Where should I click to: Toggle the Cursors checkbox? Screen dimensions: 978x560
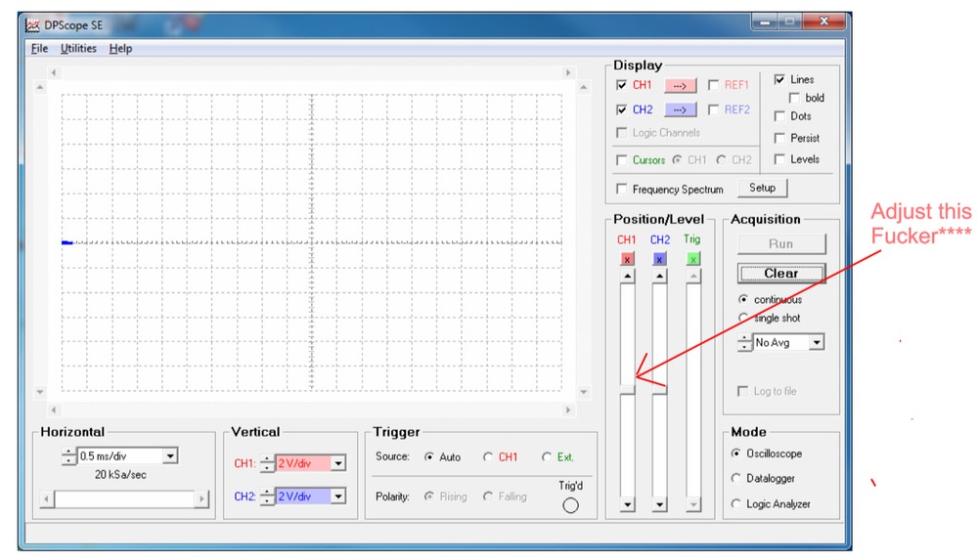(x=621, y=160)
